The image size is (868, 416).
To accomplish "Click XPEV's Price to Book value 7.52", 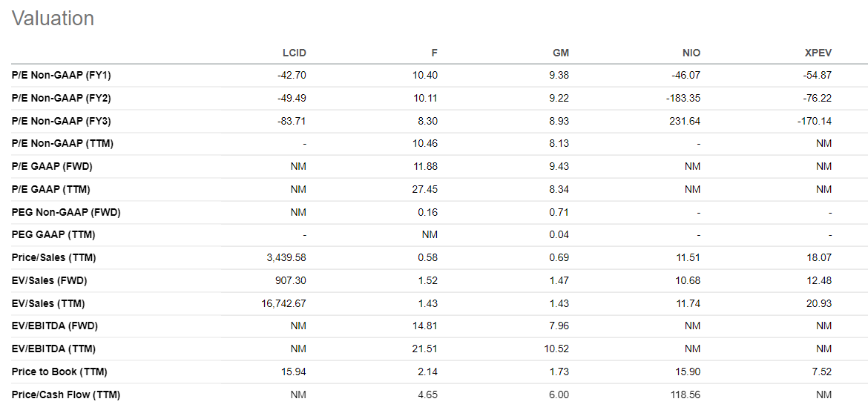I will point(820,372).
